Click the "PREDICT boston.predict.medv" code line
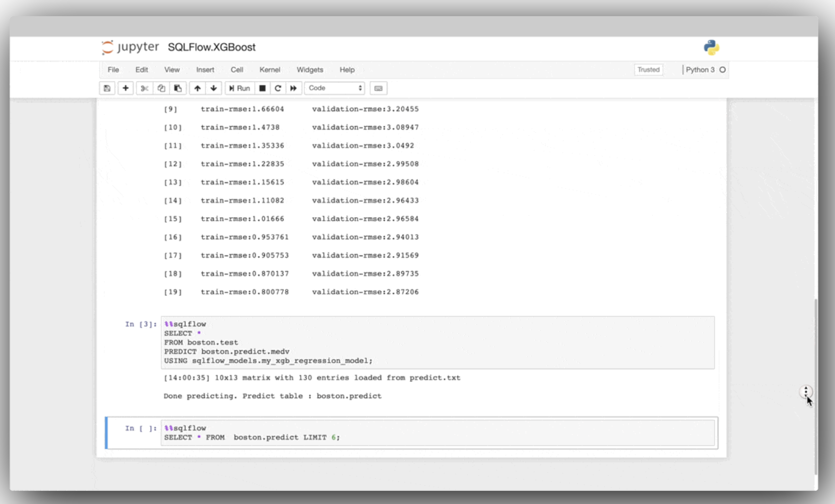Viewport: 835px width, 504px height. point(227,351)
